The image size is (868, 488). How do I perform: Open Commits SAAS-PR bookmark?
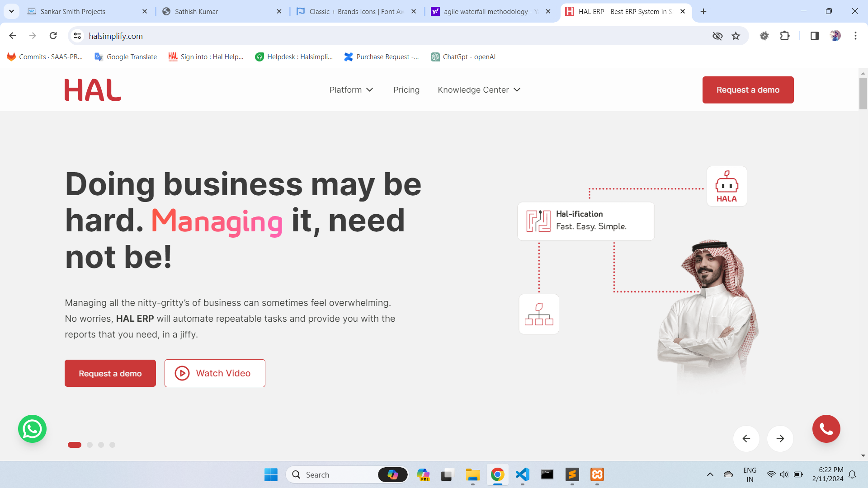[x=45, y=57]
